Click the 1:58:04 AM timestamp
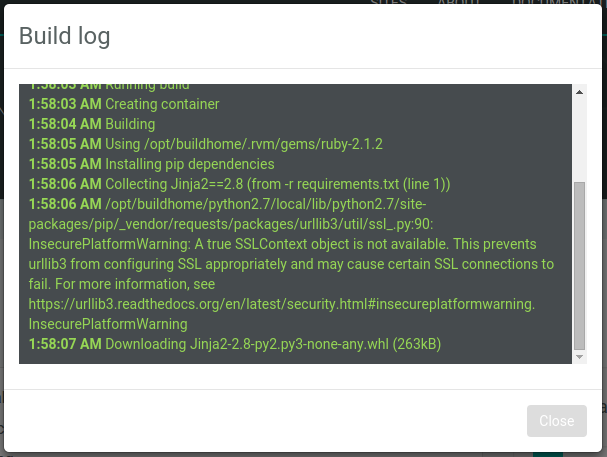This screenshot has height=457, width=607. pyautogui.click(x=65, y=124)
